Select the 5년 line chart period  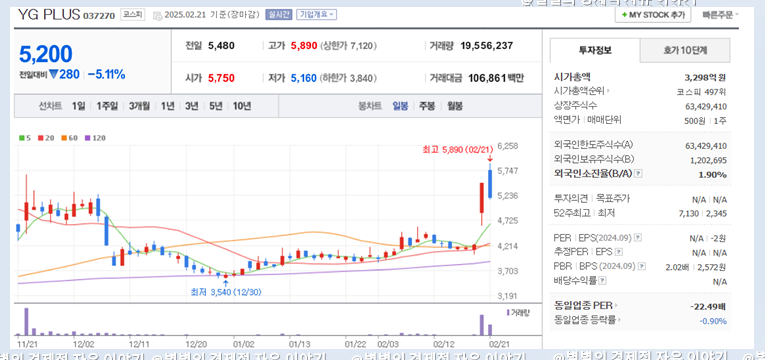tap(216, 106)
